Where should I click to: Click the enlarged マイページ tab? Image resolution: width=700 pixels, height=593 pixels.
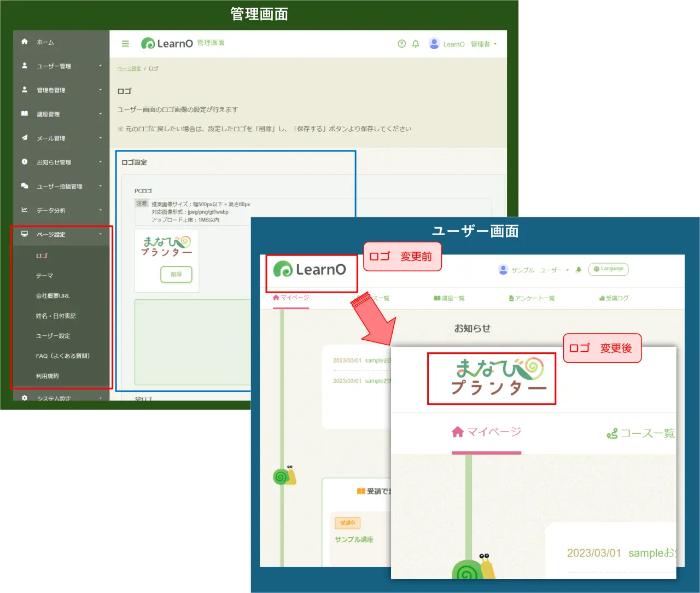tap(486, 432)
